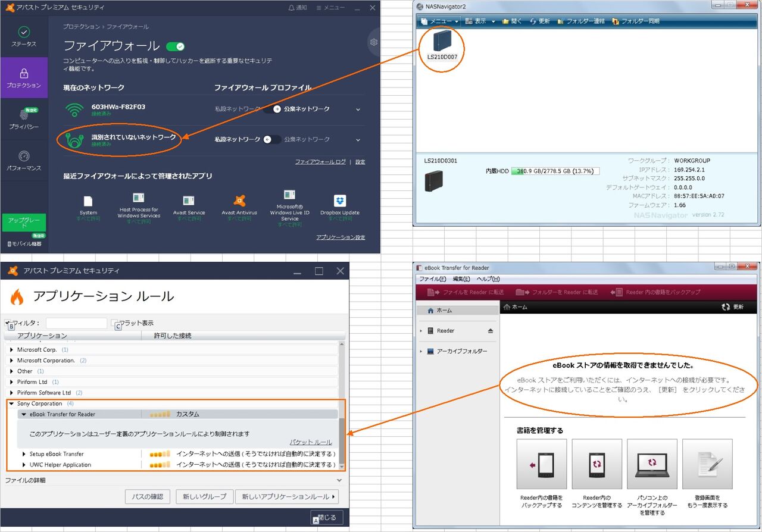Viewport: 762px width, 532px height.
Task: Open NASNavigator Menu dropdown
Action: [440, 21]
